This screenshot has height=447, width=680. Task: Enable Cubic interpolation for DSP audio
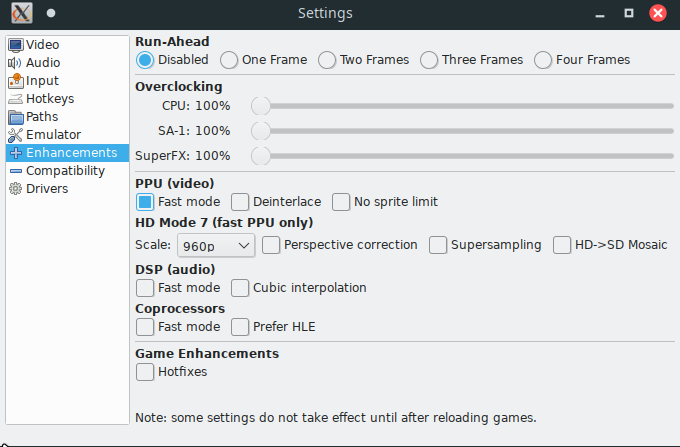(x=240, y=288)
